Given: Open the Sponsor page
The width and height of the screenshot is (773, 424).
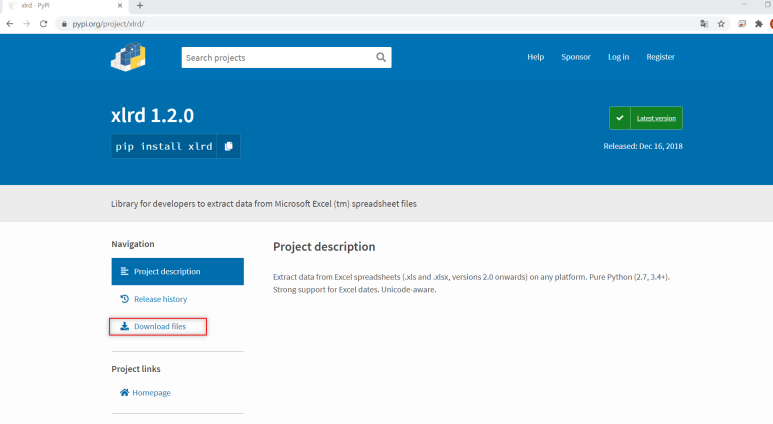Looking at the screenshot, I should 576,57.
